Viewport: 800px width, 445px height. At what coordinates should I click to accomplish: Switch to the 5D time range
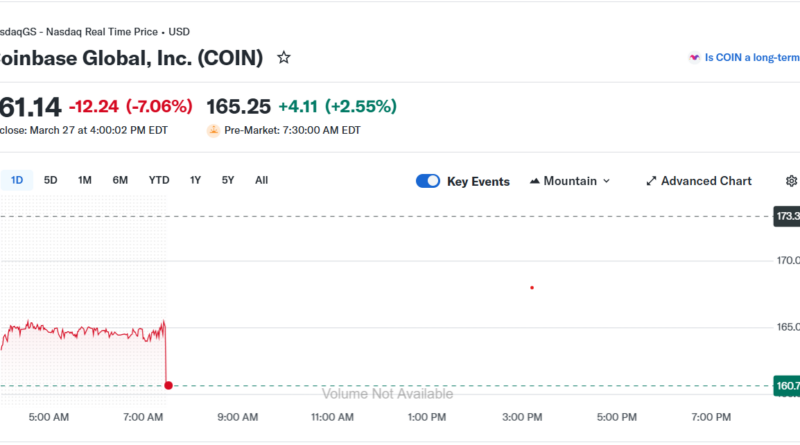point(51,180)
